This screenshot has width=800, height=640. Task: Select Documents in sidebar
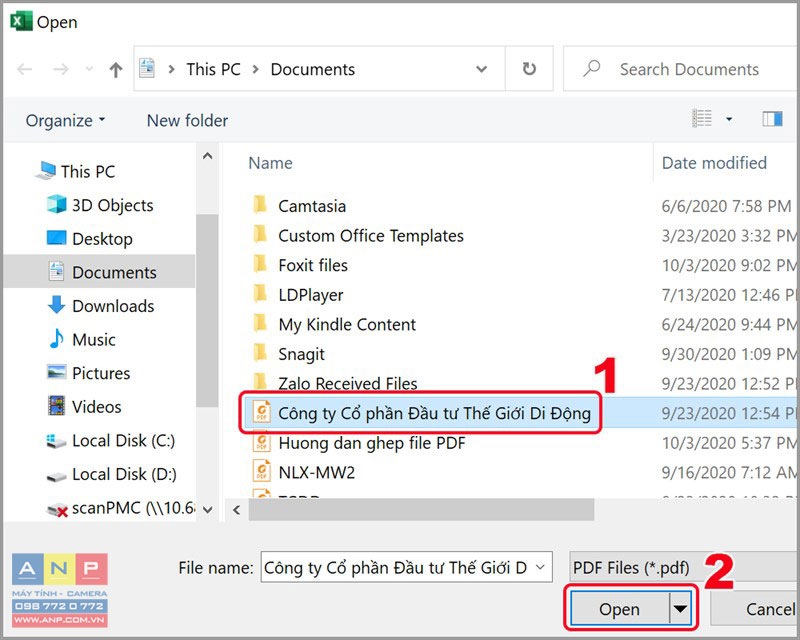(99, 272)
